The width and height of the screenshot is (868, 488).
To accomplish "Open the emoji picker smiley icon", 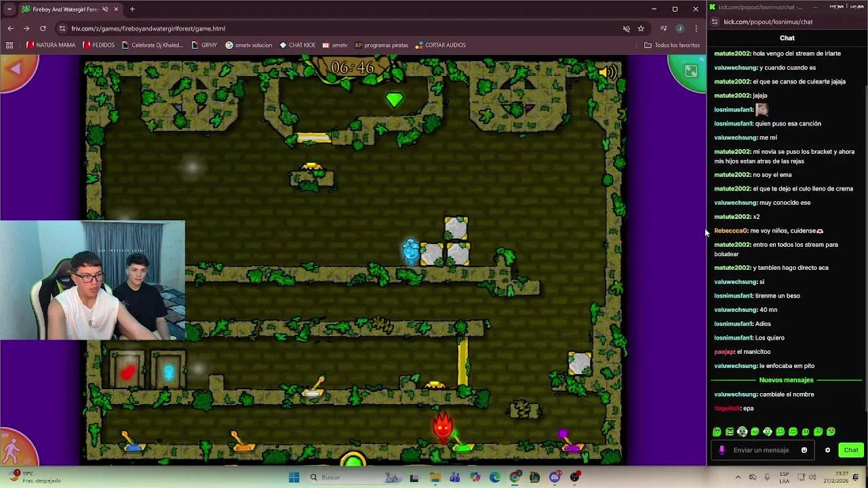I will (x=804, y=450).
